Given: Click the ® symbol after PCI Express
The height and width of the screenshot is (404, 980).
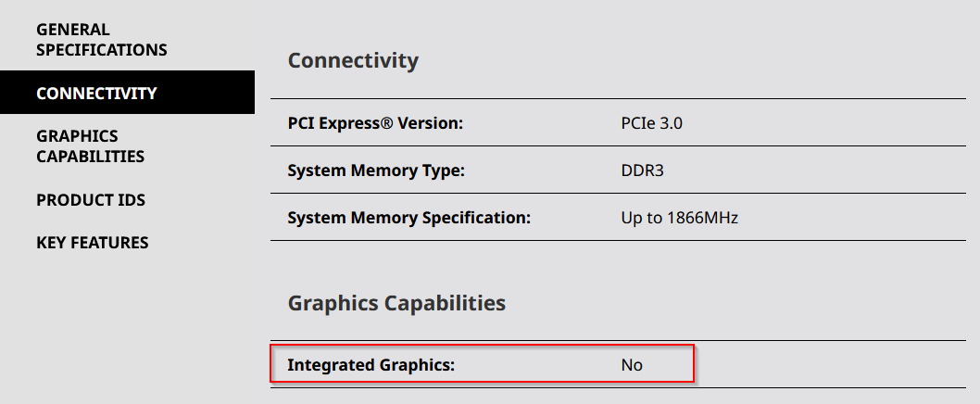Looking at the screenshot, I should click(388, 122).
